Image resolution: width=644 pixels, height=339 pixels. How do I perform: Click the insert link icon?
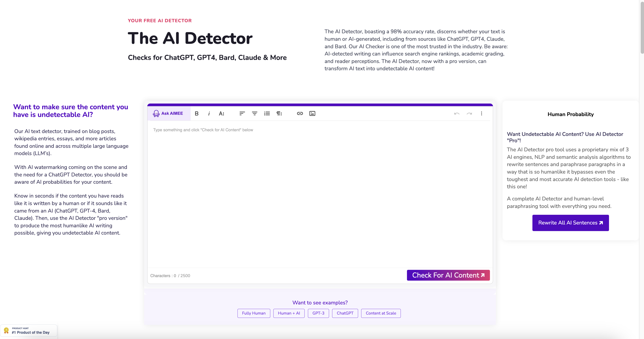[300, 114]
